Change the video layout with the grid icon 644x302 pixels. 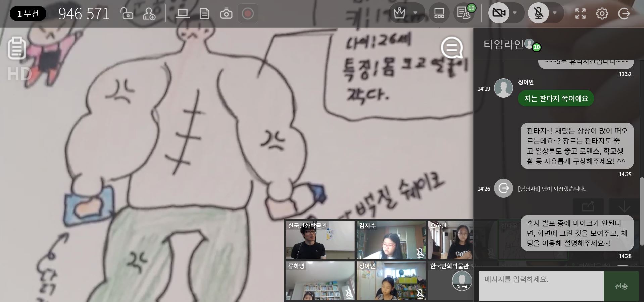coord(439,13)
